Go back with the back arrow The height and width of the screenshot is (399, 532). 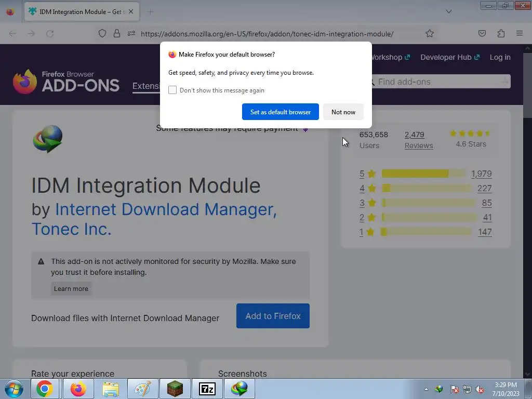click(12, 34)
